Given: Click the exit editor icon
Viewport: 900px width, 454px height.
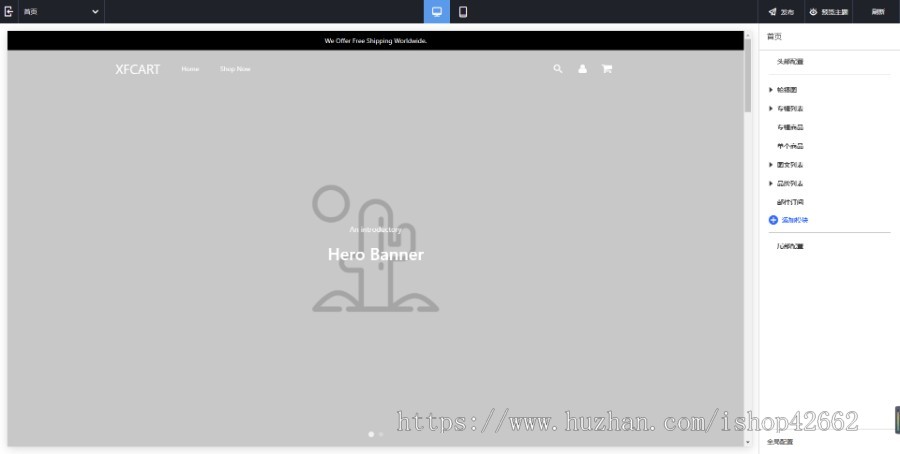Looking at the screenshot, I should (9, 11).
